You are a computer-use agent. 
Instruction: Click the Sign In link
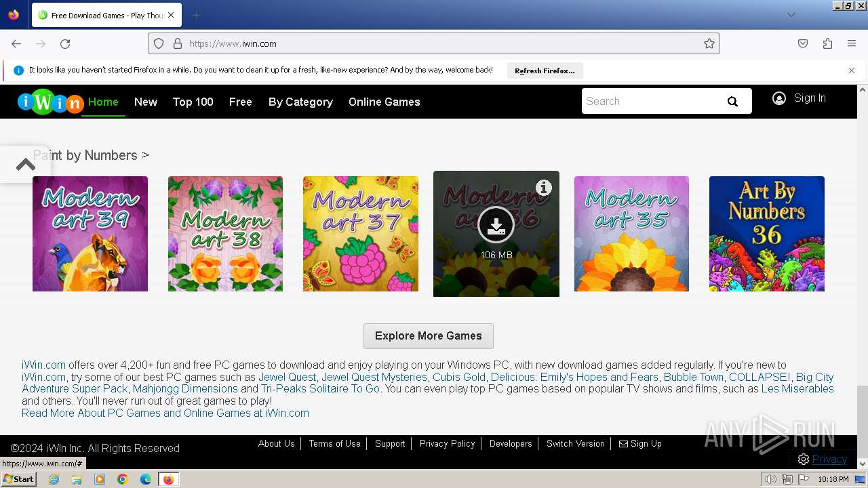pos(810,98)
